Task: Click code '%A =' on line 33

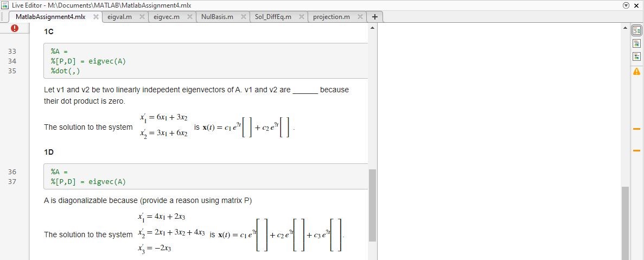Action: coord(59,52)
